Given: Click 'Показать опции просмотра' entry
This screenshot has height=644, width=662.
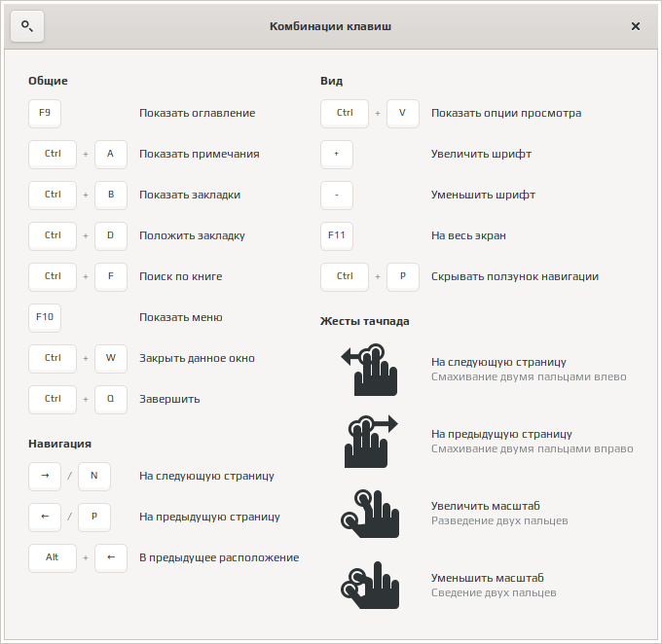Looking at the screenshot, I should 506,113.
